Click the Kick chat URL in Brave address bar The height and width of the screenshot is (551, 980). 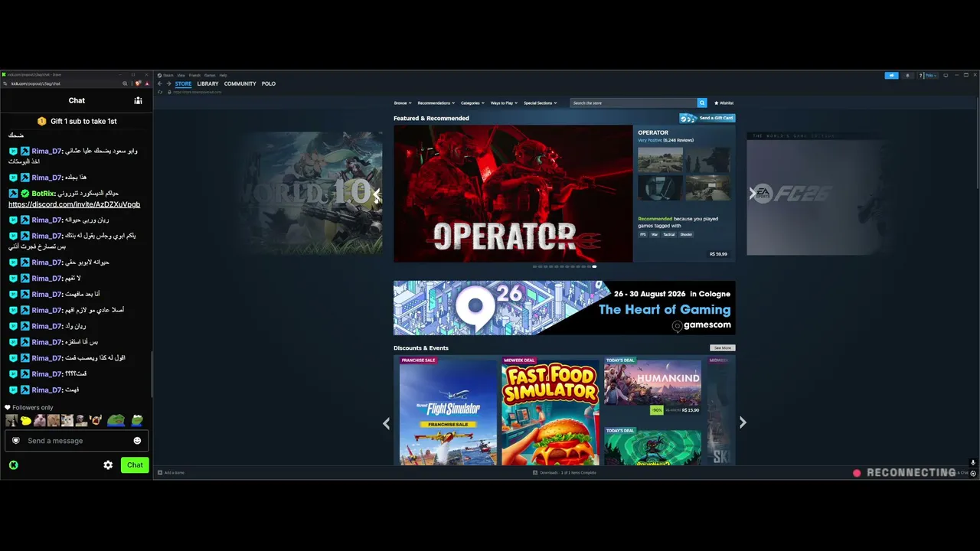(36, 83)
